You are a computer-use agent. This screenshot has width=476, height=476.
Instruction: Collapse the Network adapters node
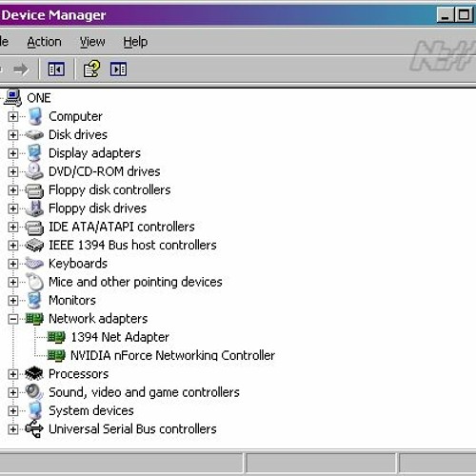(x=13, y=319)
